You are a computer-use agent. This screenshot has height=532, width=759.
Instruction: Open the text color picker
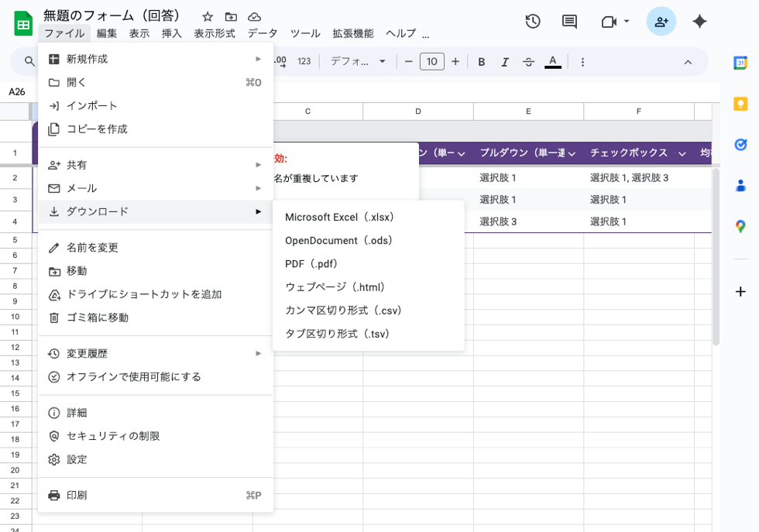(551, 60)
